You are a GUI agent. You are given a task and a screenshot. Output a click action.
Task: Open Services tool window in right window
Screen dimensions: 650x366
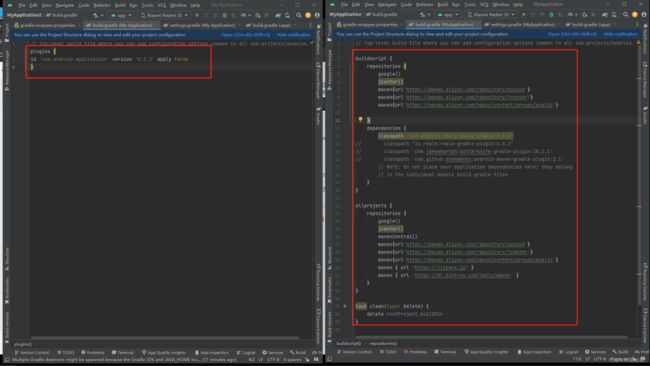(x=595, y=352)
